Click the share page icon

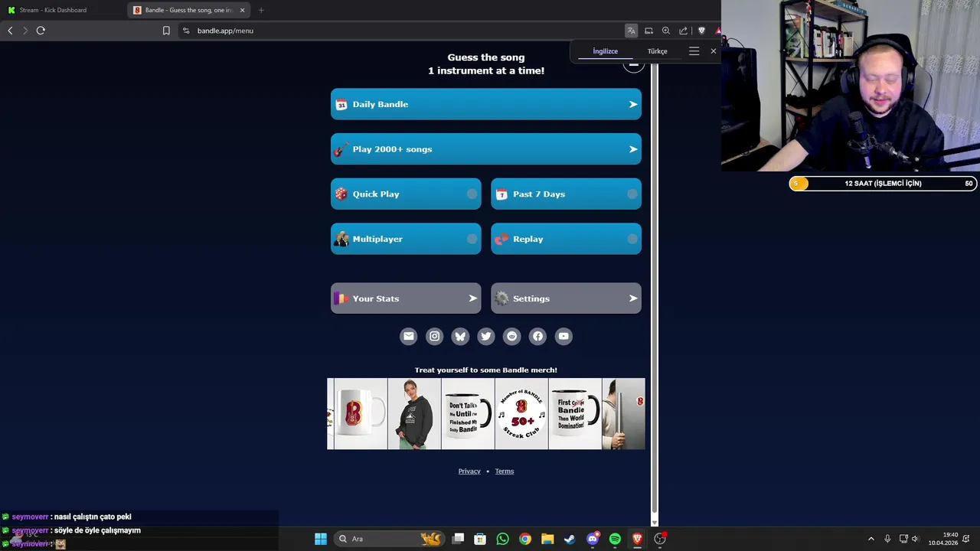tap(684, 31)
